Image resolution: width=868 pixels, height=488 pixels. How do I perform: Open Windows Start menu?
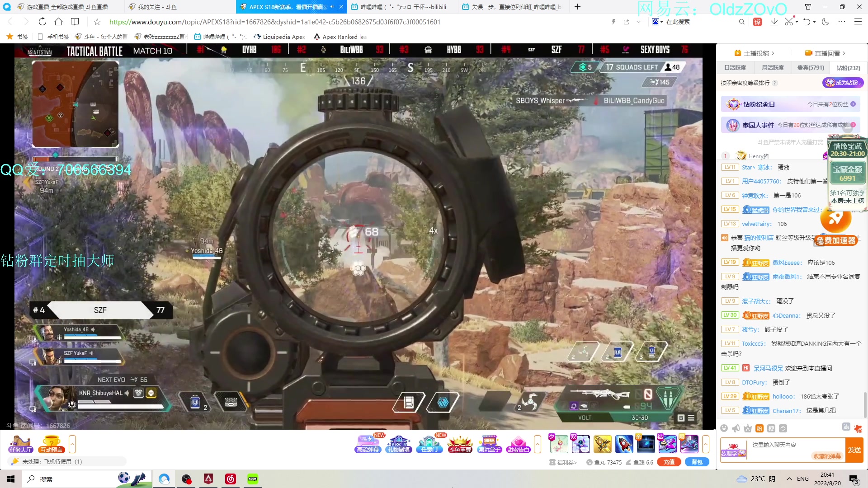pos(11,479)
